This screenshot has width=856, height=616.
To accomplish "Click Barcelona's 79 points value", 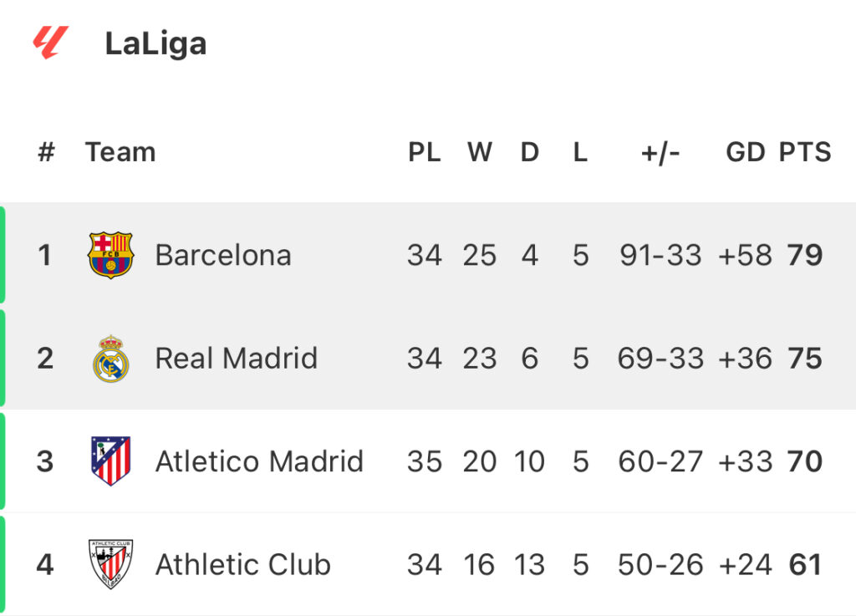I will [x=805, y=256].
